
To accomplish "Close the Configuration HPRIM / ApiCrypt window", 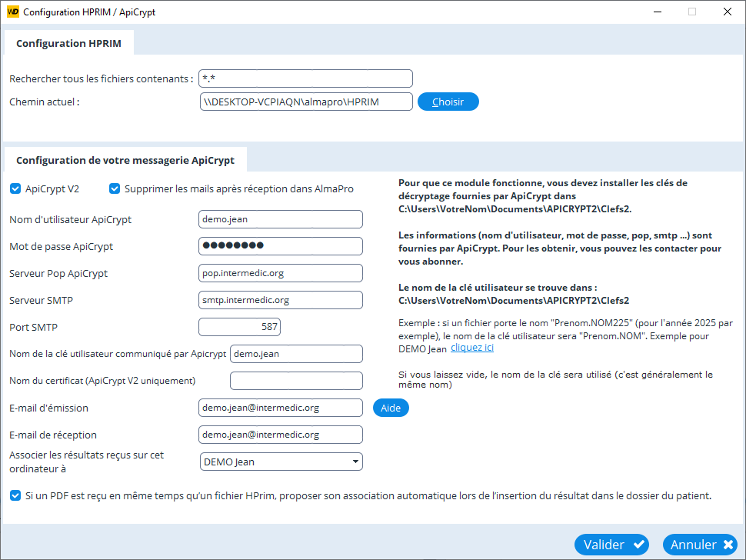I will pos(727,12).
